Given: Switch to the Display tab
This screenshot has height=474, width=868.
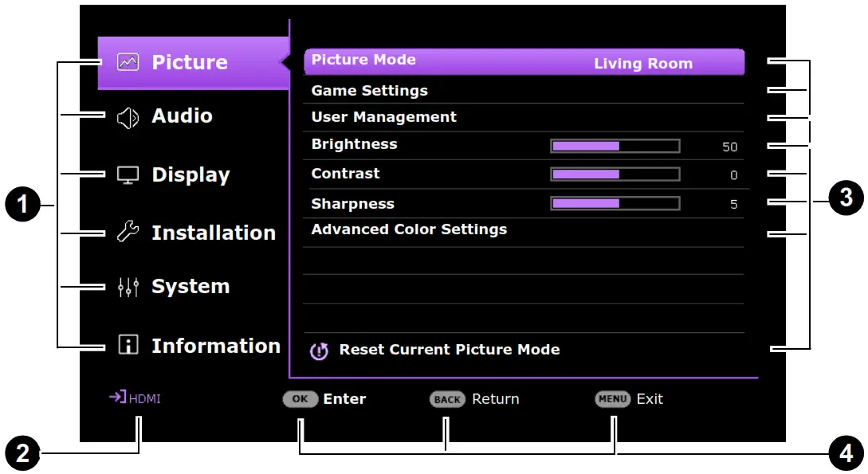Looking at the screenshot, I should pyautogui.click(x=190, y=174).
